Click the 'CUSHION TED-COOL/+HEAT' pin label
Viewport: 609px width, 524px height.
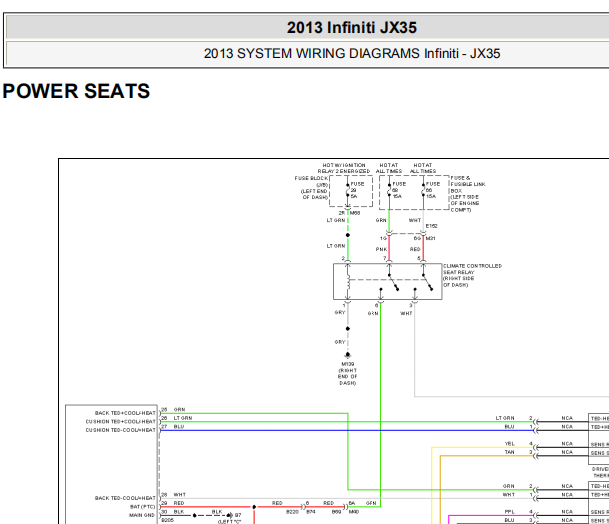[x=120, y=430]
